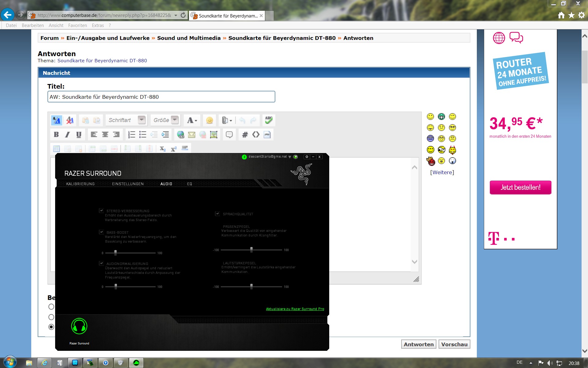Toggle the Sprachqualität checkbox
The width and height of the screenshot is (588, 368).
tap(217, 214)
